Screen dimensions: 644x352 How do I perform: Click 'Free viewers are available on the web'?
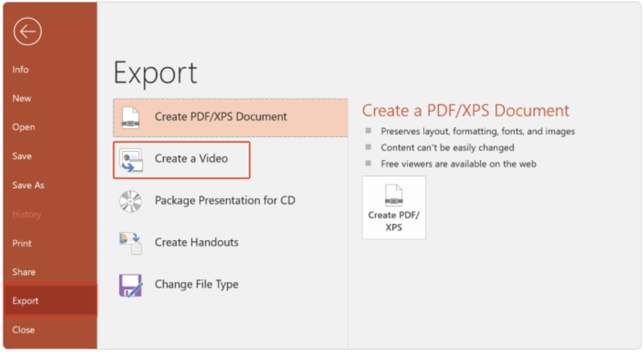pyautogui.click(x=458, y=164)
